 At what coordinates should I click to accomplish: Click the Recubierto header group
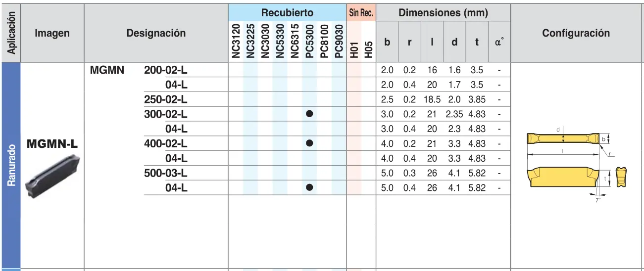coord(287,13)
